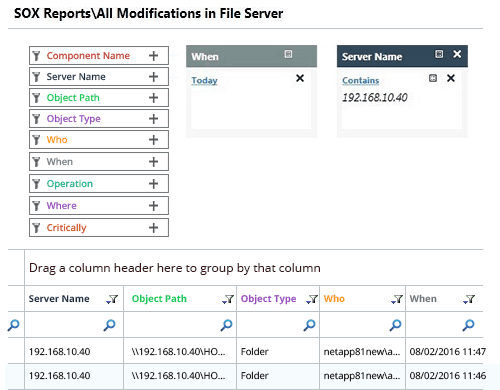Add the Component Name filter with plus

(x=153, y=56)
